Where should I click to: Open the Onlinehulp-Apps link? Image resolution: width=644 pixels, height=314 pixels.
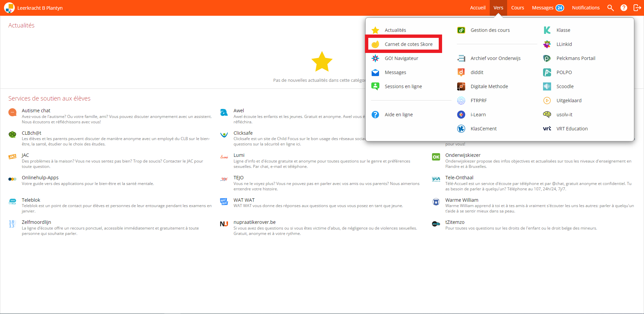(x=40, y=178)
